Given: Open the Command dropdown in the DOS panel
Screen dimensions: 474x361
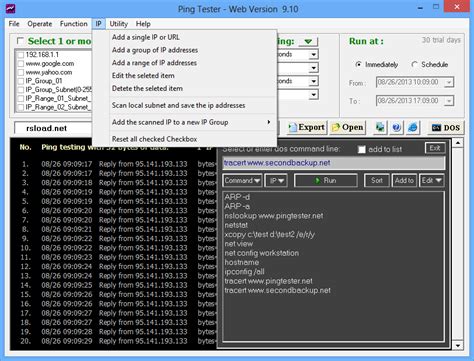Looking at the screenshot, I should point(242,180).
